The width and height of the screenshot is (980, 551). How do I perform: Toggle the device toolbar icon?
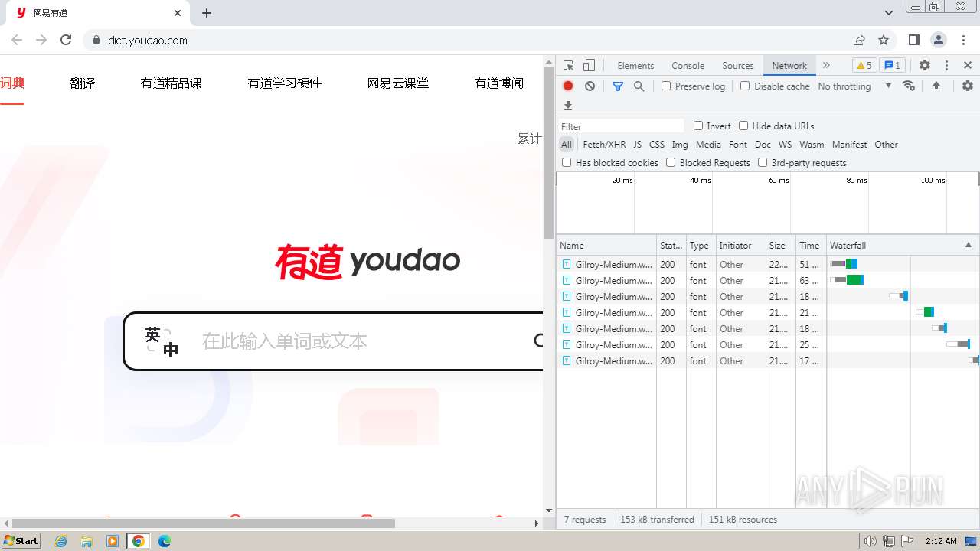coord(589,66)
